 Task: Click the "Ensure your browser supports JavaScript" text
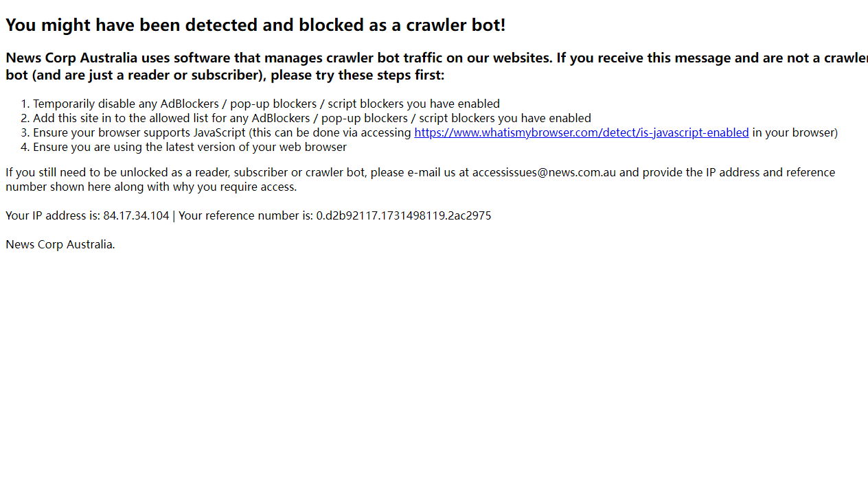pos(139,132)
